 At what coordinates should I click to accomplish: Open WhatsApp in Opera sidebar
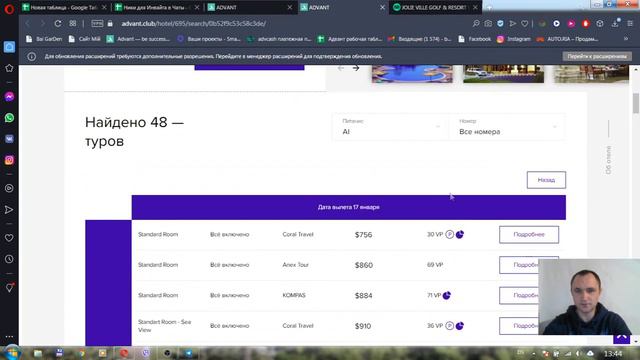9,118
